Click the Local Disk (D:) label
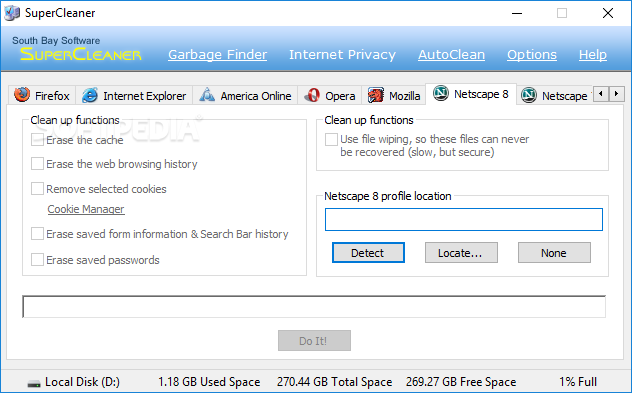The width and height of the screenshot is (632, 393). pos(82,382)
